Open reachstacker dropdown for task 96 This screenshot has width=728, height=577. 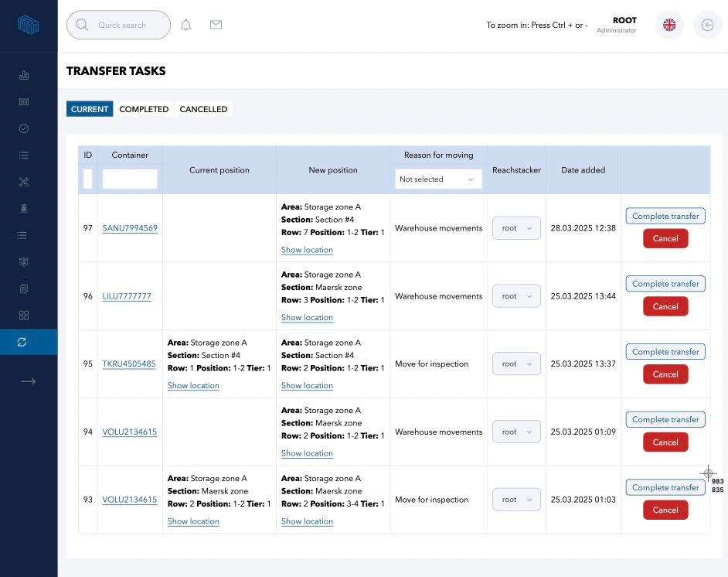[516, 296]
